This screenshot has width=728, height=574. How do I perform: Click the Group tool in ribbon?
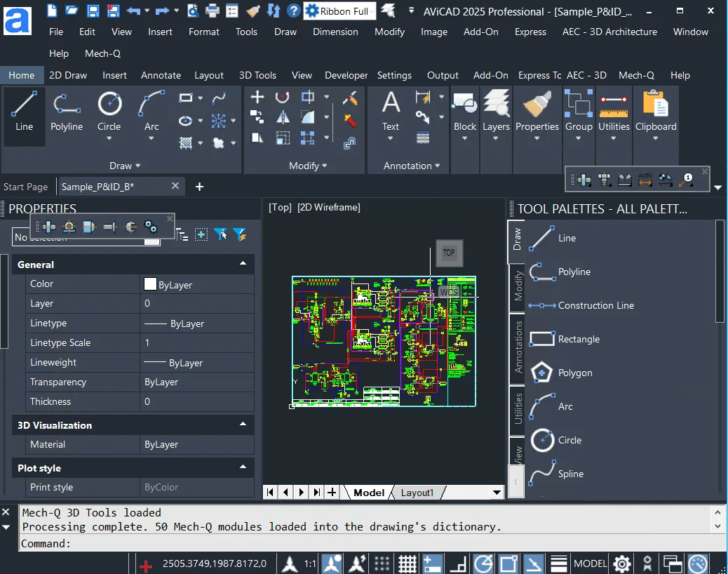tap(579, 114)
